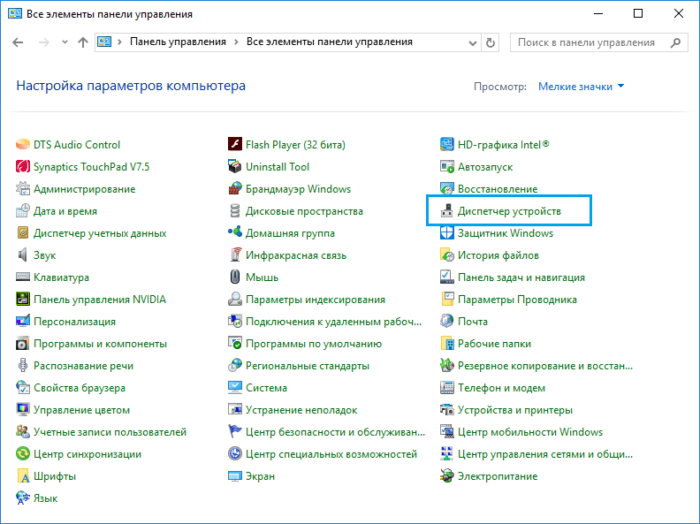Refresh the control panel view
The image size is (700, 524).
(x=490, y=43)
